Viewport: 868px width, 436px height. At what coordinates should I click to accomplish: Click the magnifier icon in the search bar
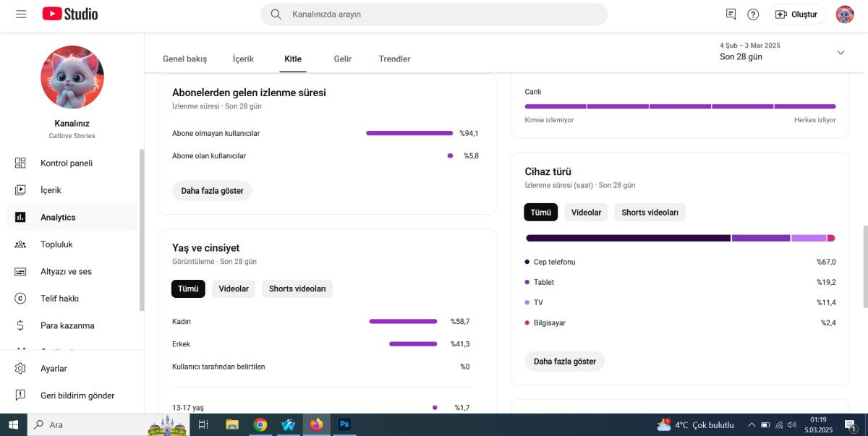(x=276, y=14)
